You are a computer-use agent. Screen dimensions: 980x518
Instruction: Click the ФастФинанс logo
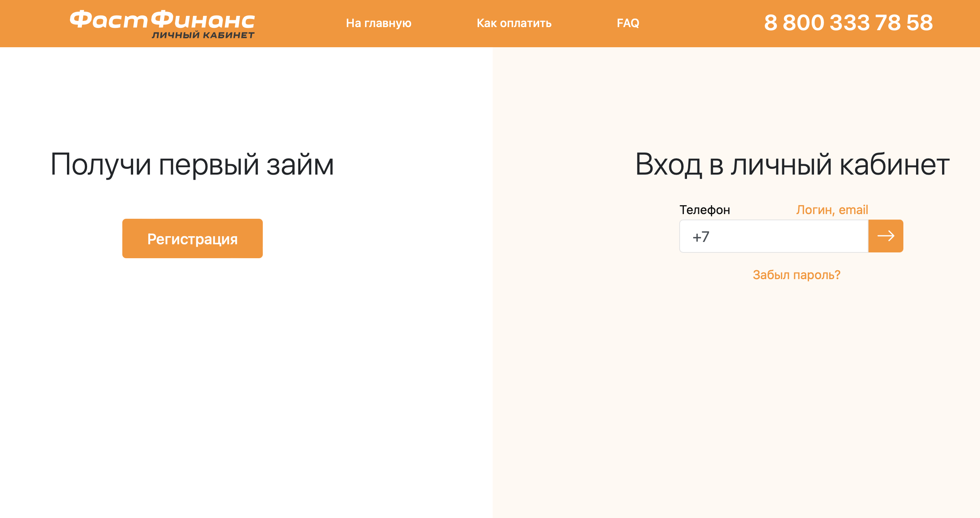pos(162,24)
